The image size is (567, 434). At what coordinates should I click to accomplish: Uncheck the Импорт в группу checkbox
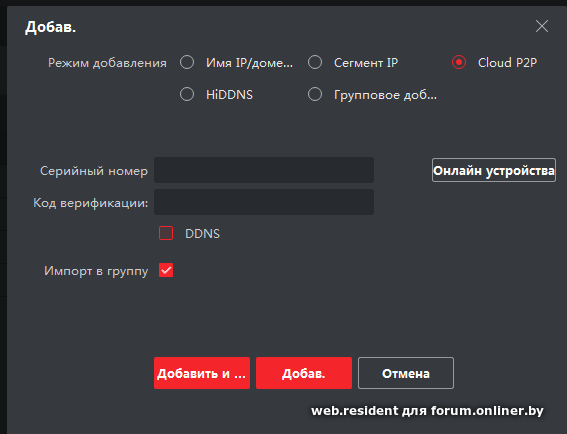pos(166,270)
